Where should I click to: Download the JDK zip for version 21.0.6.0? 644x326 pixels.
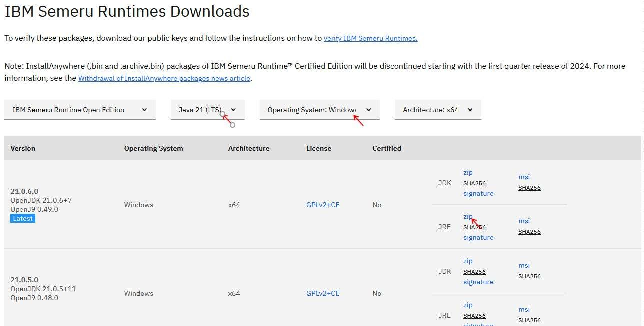tap(468, 173)
